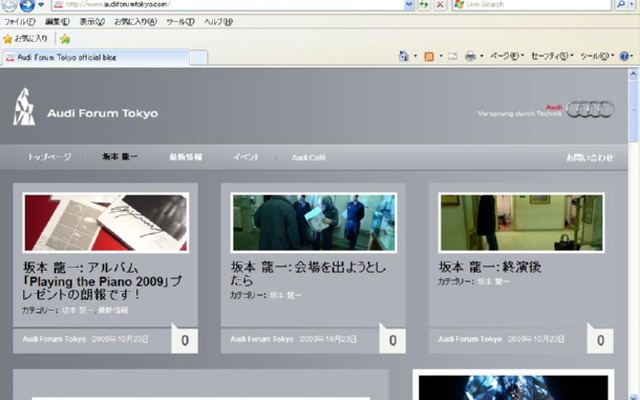This screenshot has width=640, height=400.
Task: Click the browser forward arrow button
Action: (27, 5)
